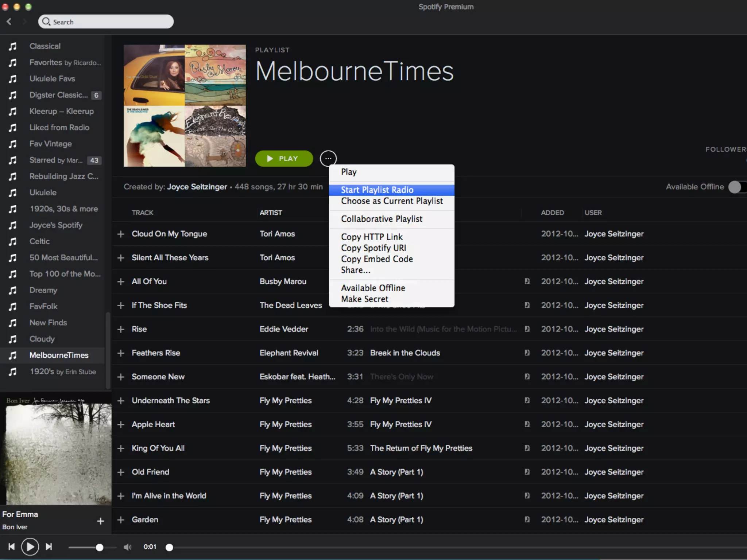The height and width of the screenshot is (560, 747).
Task: Enable Make Secret in context menu
Action: [365, 299]
